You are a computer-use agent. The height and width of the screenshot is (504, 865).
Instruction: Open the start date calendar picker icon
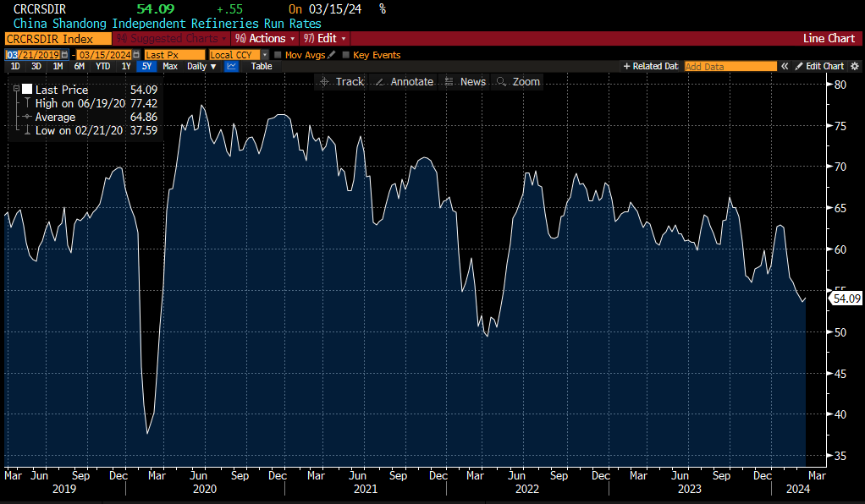(64, 55)
